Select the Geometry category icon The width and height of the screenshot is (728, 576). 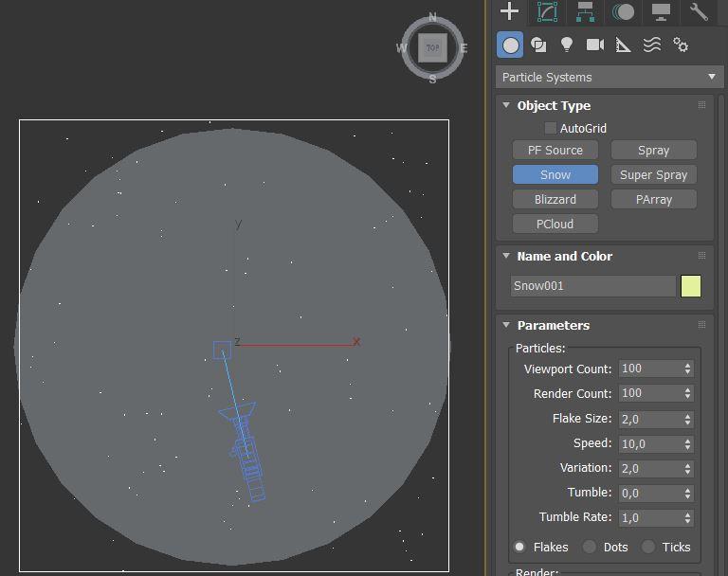(510, 45)
